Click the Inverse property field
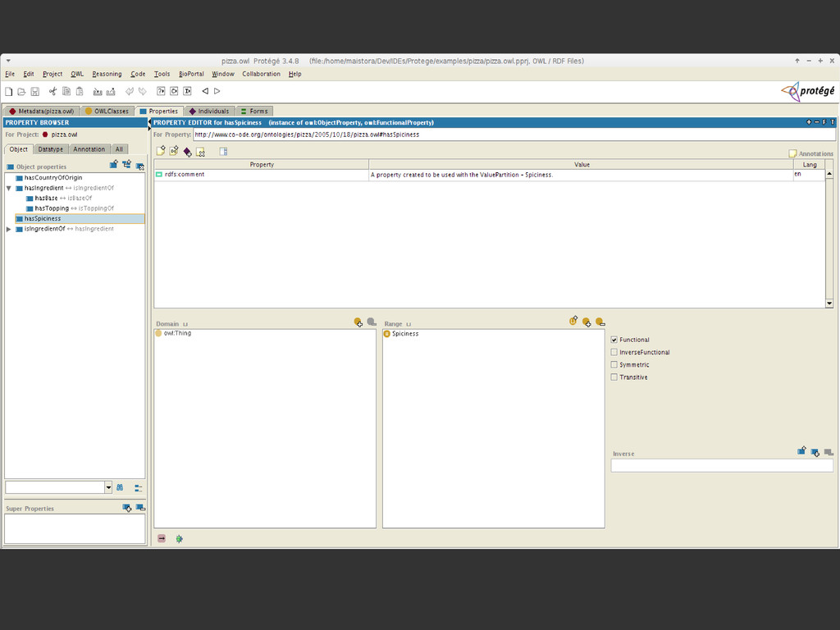This screenshot has height=630, width=840. pos(722,466)
